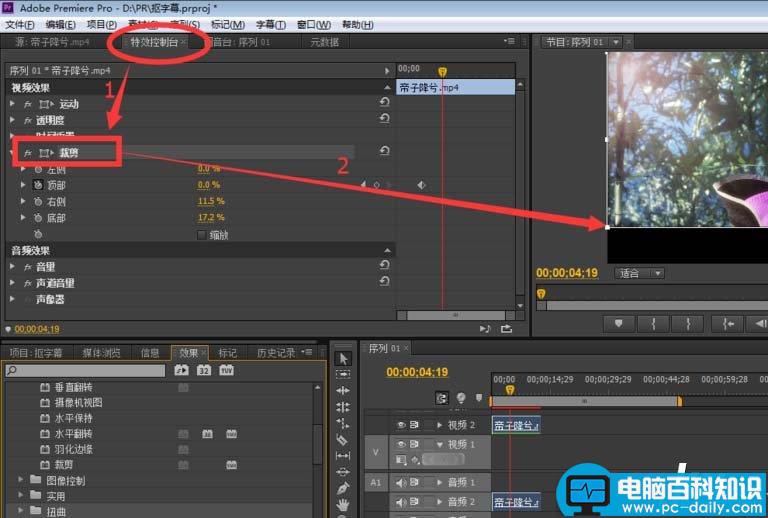This screenshot has height=518, width=768.
Task: Select the Hand tool
Action: [343, 504]
